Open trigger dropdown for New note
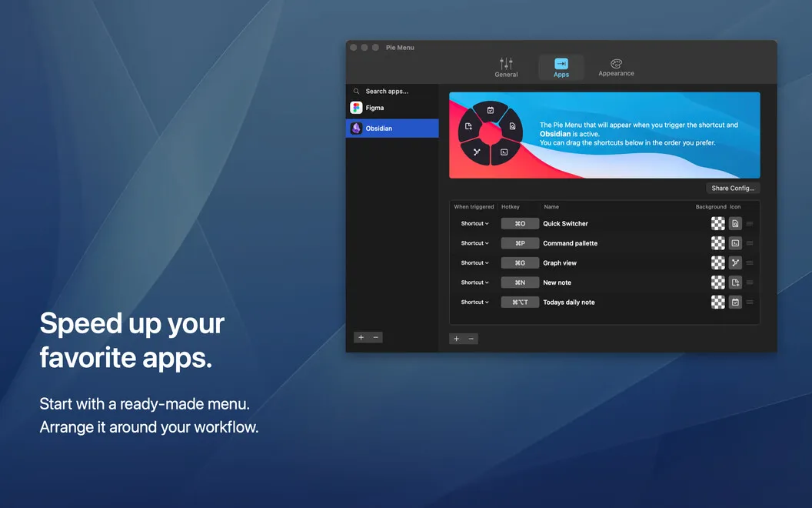 [474, 282]
